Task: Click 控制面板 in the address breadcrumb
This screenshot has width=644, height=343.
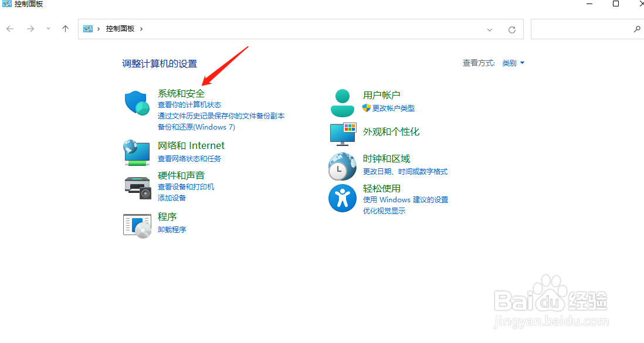Action: click(120, 29)
